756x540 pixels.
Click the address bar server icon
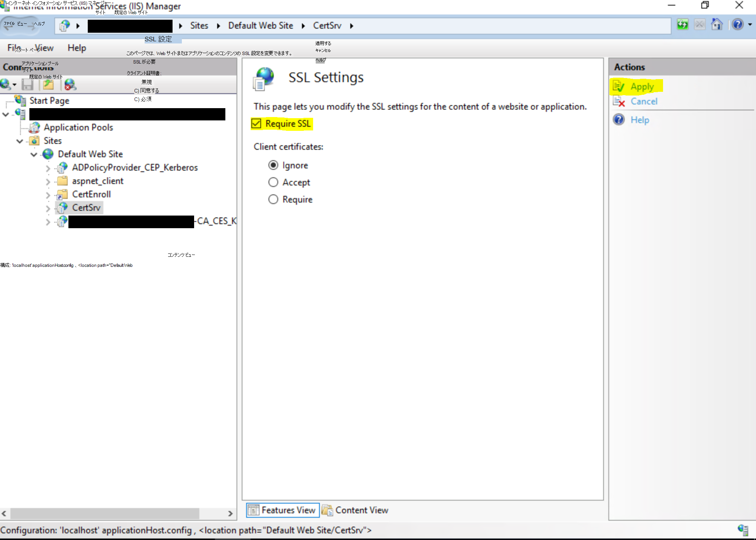coord(65,26)
